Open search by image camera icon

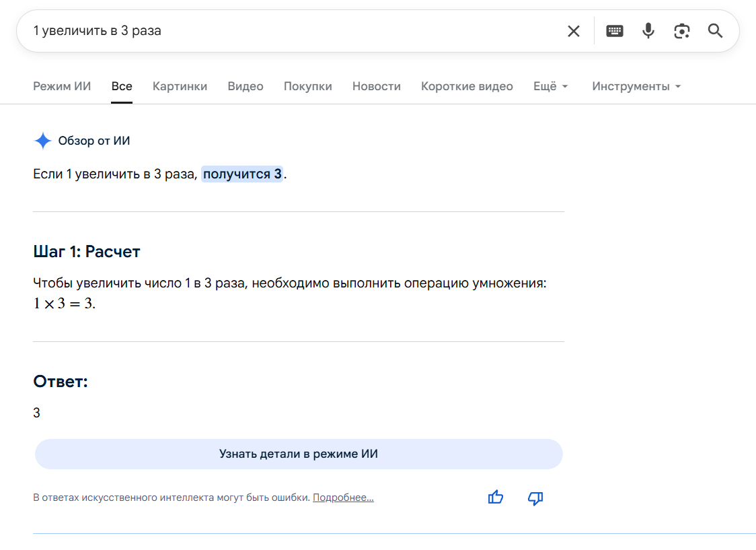(x=682, y=31)
